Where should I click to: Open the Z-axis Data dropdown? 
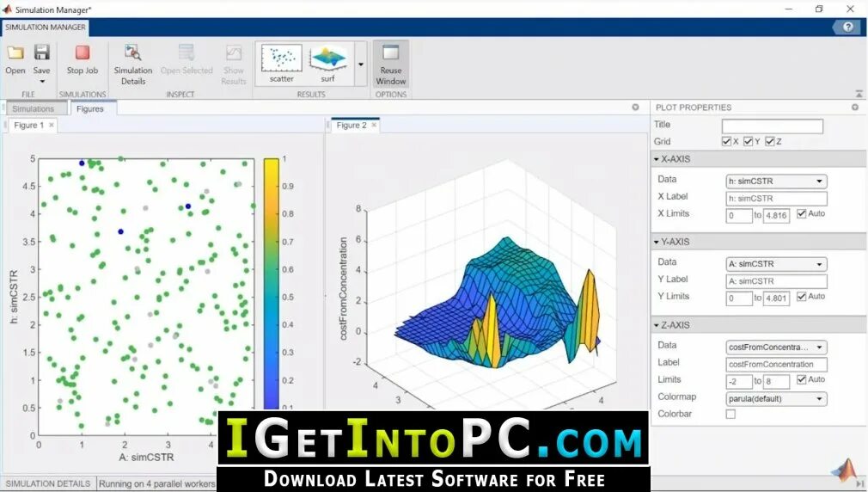776,347
